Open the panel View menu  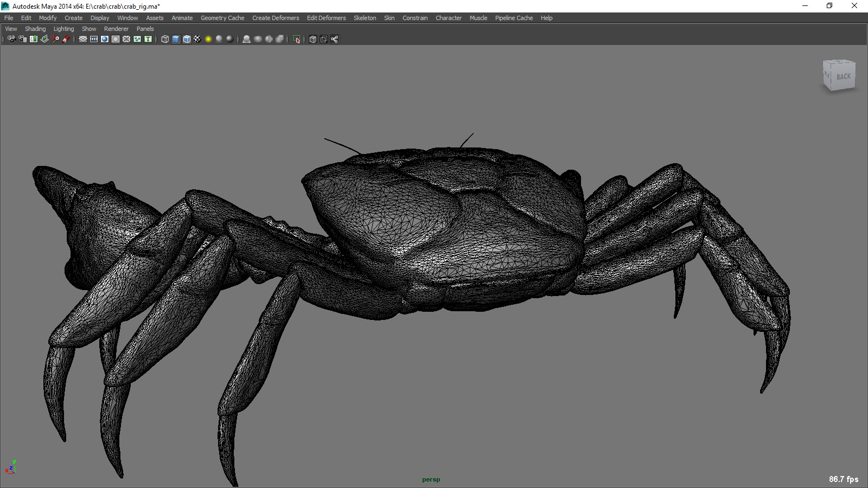pyautogui.click(x=11, y=29)
